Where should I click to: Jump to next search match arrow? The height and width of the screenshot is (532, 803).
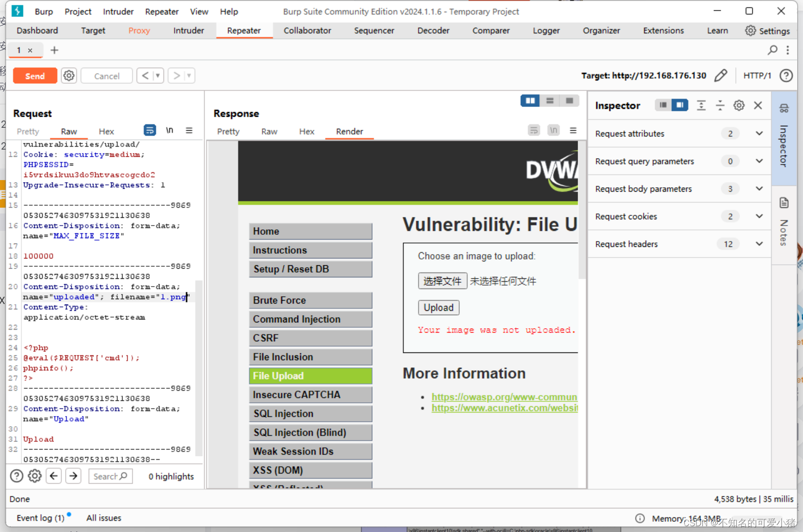tap(74, 476)
